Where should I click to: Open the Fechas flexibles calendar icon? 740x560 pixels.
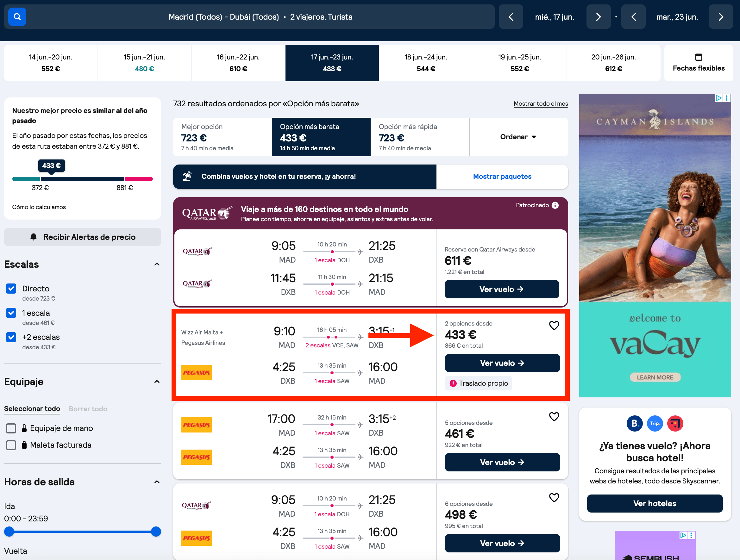pos(699,57)
